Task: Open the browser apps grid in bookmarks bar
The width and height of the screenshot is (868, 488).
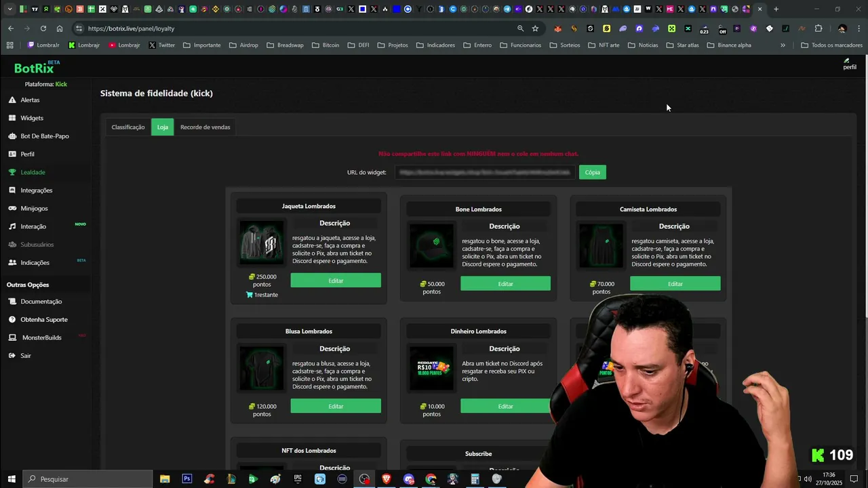Action: [x=9, y=45]
